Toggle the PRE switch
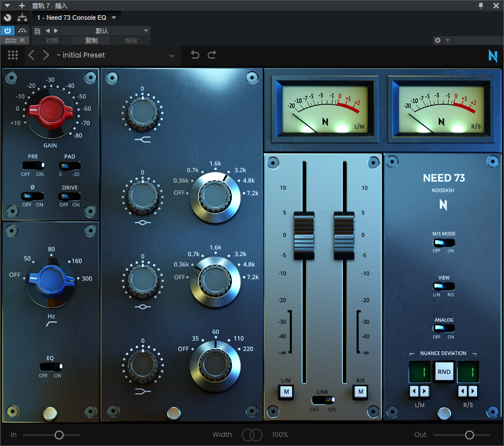The width and height of the screenshot is (504, 446). pyautogui.click(x=33, y=165)
